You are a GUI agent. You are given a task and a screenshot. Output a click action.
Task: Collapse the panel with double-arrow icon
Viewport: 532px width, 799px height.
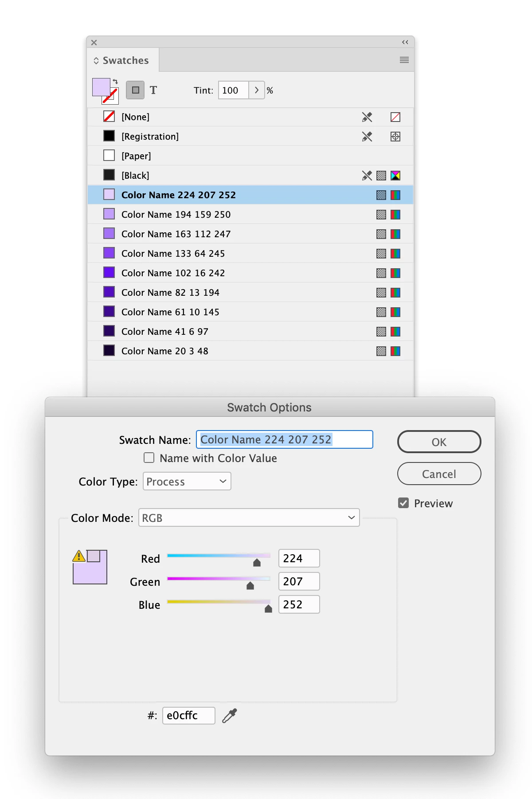[405, 42]
